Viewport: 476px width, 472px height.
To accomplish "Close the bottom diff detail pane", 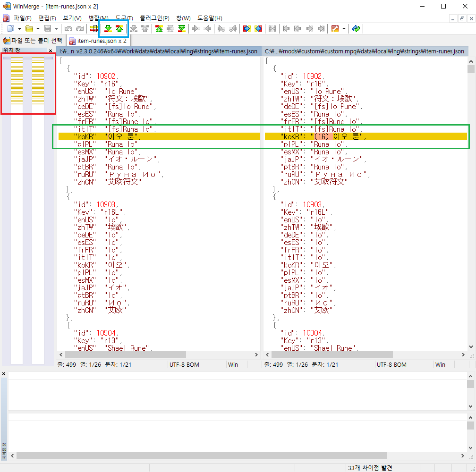I will [4, 374].
